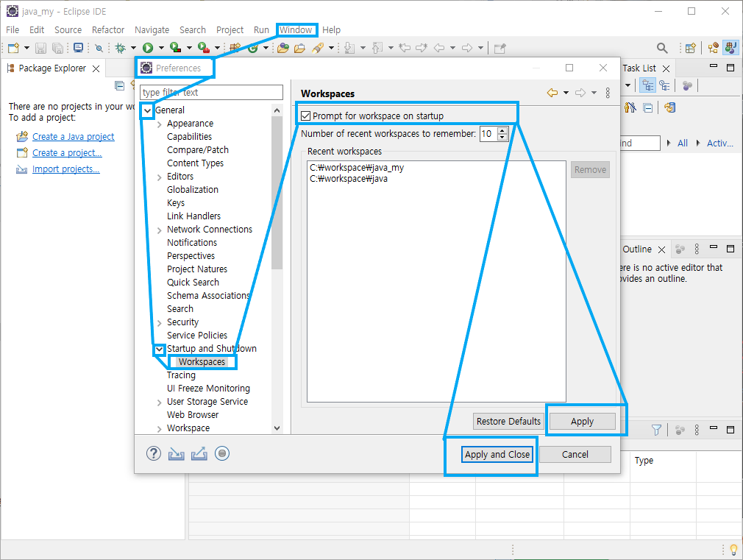743x560 pixels.
Task: Open the Refactor menu
Action: [108, 30]
